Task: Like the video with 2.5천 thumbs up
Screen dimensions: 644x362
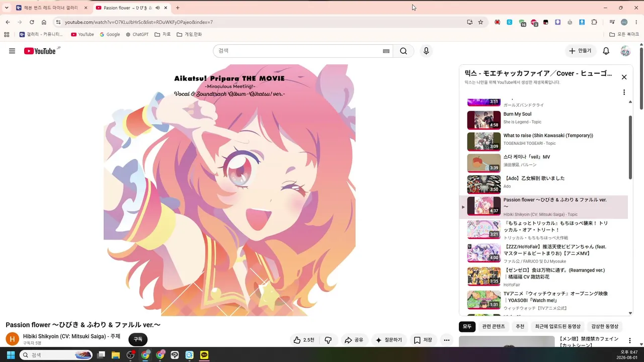Action: (x=304, y=340)
